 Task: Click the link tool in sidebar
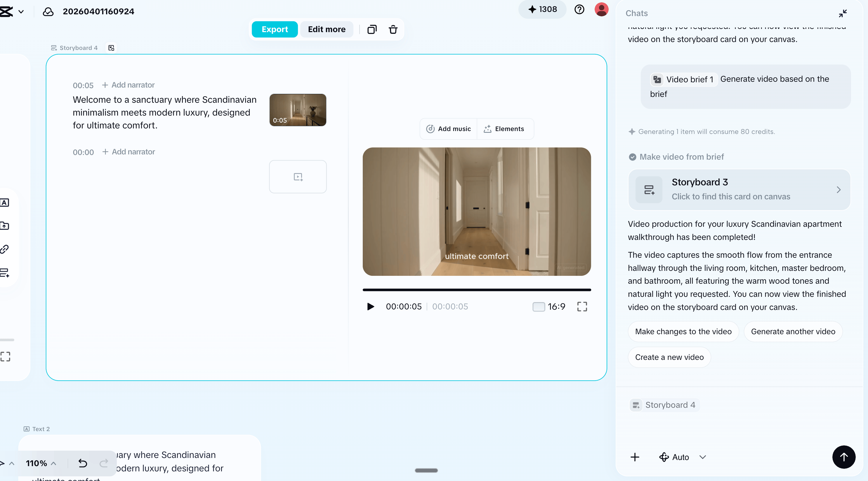coord(5,249)
